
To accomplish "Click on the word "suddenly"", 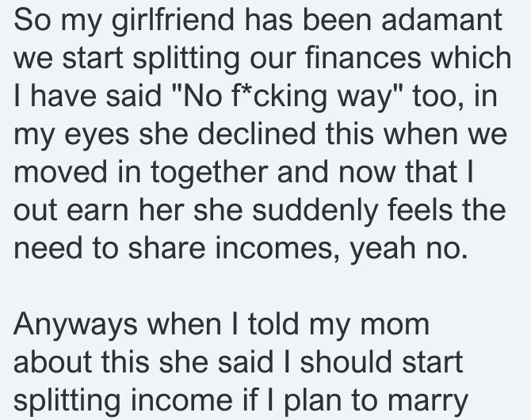I will [315, 212].
